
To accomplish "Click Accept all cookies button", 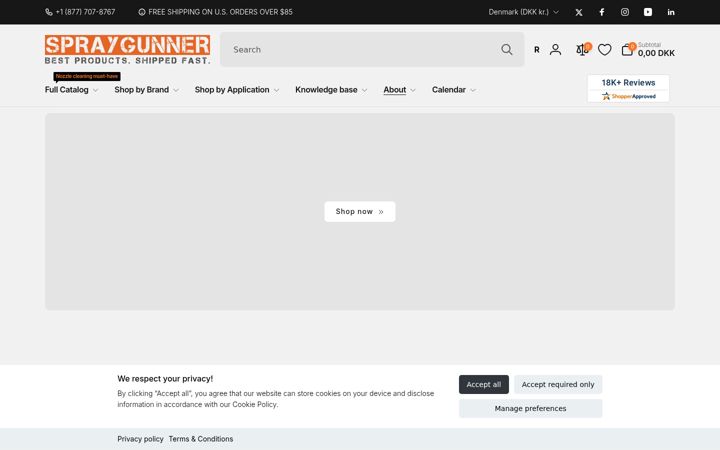I will click(x=484, y=384).
